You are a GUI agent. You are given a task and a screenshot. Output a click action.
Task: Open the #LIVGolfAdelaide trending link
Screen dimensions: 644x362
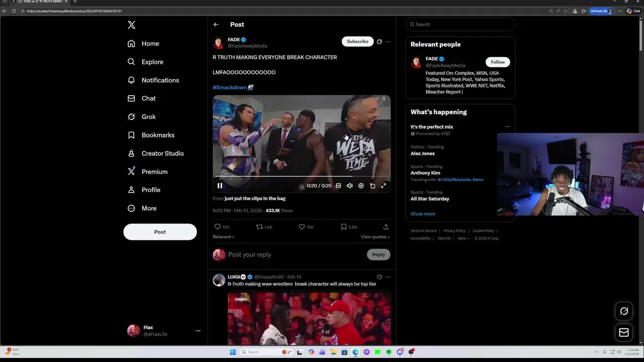[x=454, y=179]
